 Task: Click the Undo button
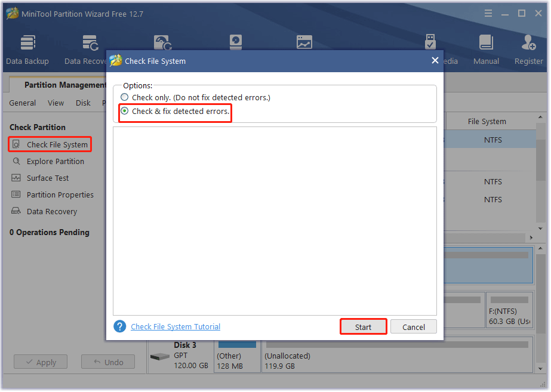[x=108, y=362]
